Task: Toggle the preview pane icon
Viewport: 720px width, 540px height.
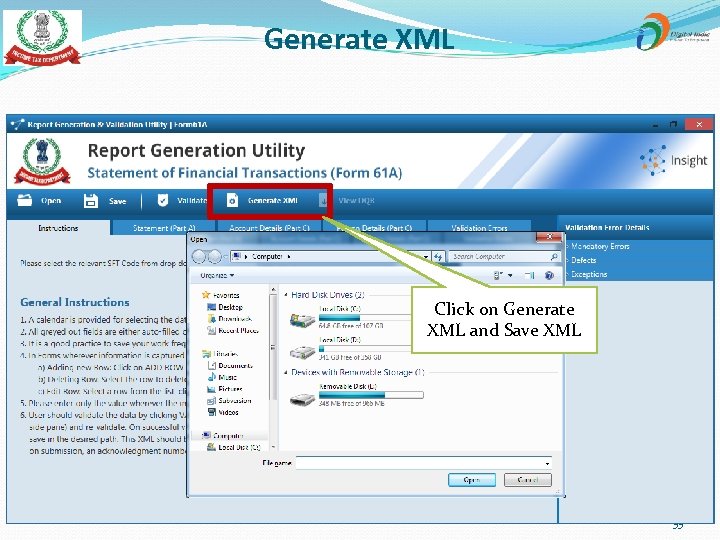Action: pyautogui.click(x=529, y=276)
